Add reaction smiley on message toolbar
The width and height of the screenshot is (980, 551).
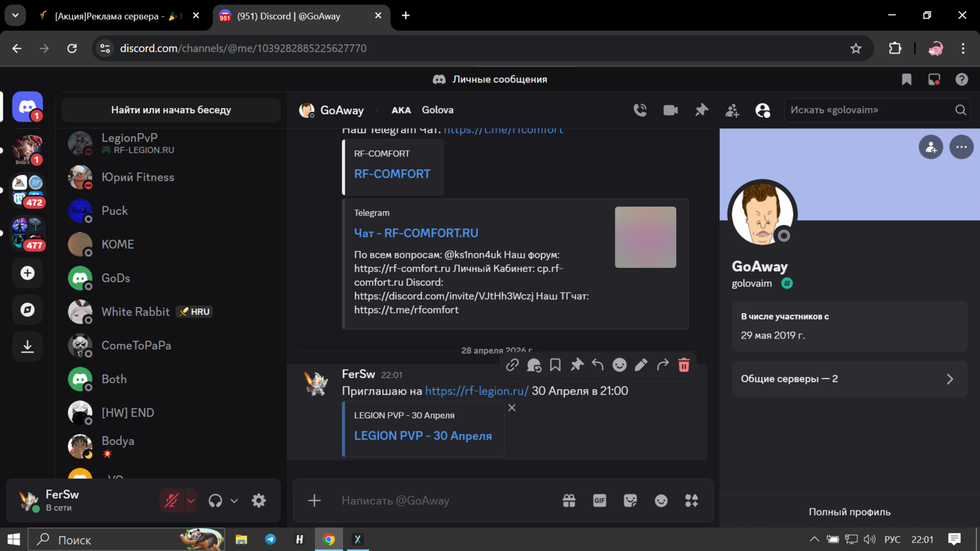coord(619,365)
